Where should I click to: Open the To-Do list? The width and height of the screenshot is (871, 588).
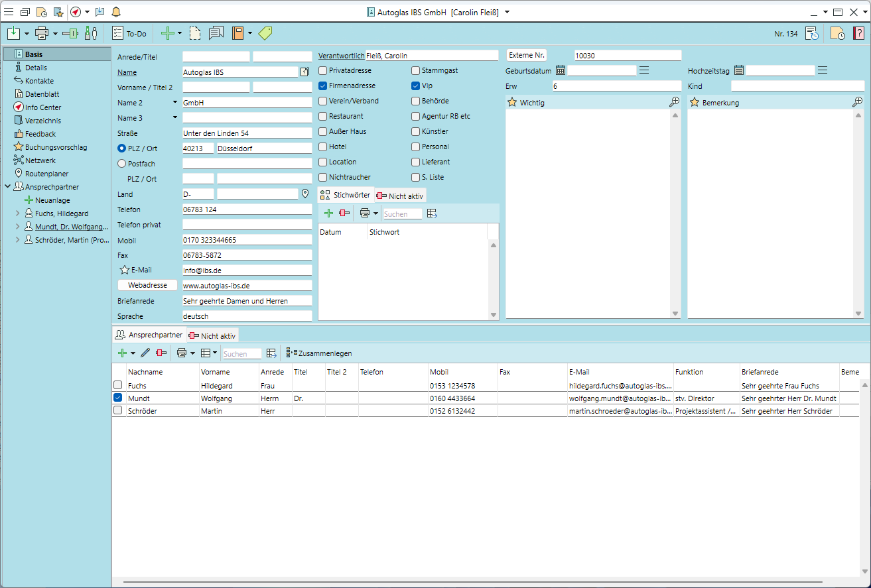[129, 33]
